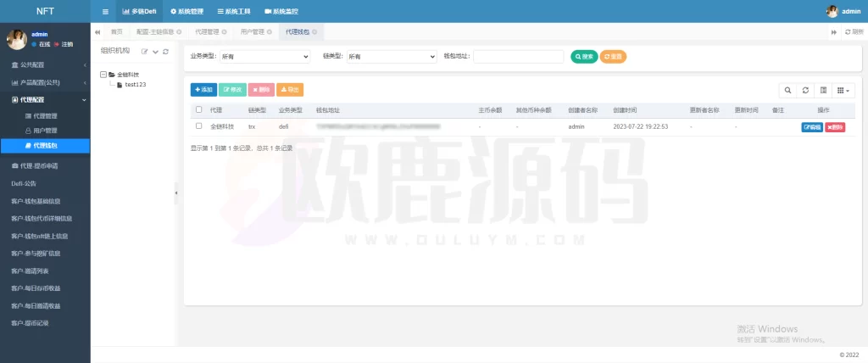Open 代理管理 in the sidebar
The width and height of the screenshot is (868, 363).
point(45,116)
